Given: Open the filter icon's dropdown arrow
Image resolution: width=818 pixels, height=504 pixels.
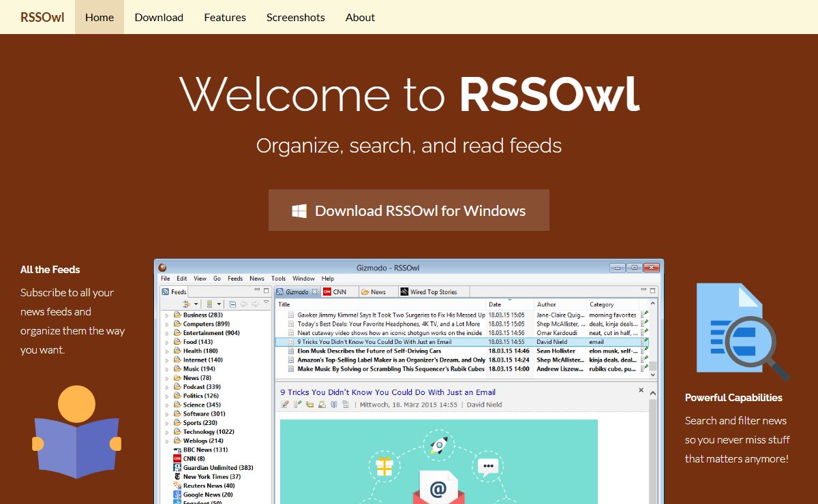Looking at the screenshot, I should (x=196, y=304).
